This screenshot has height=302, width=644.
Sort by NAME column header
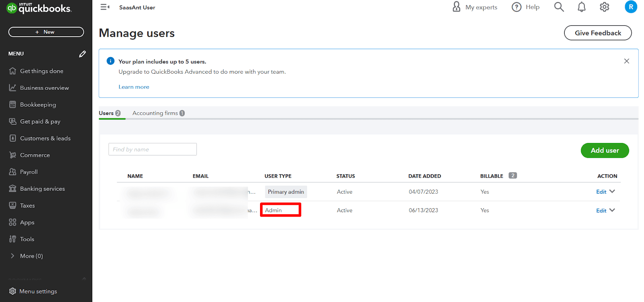[x=135, y=176]
